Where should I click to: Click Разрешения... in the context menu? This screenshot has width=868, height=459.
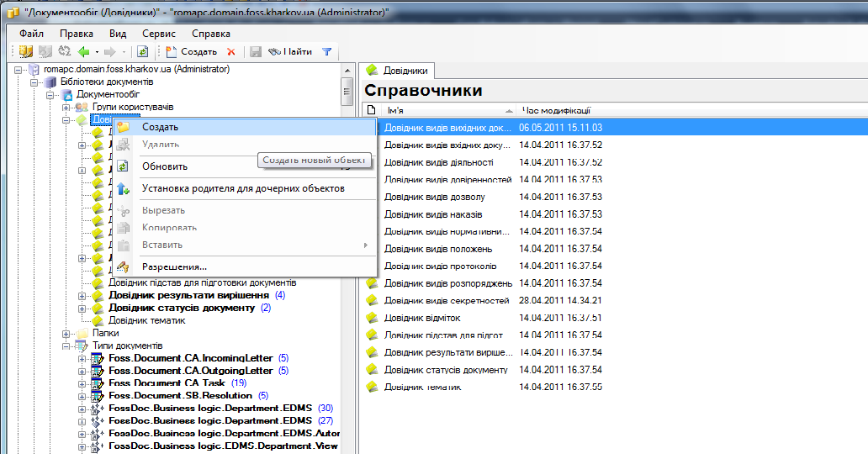(174, 267)
